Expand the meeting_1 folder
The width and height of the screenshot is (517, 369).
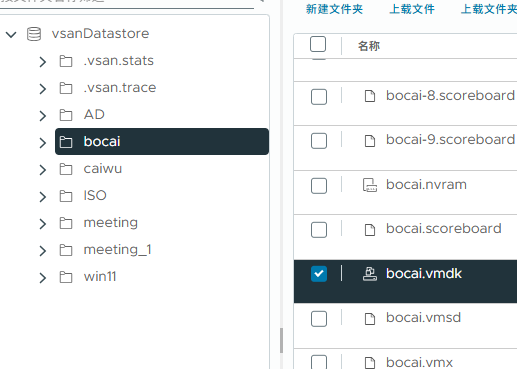[42, 251]
